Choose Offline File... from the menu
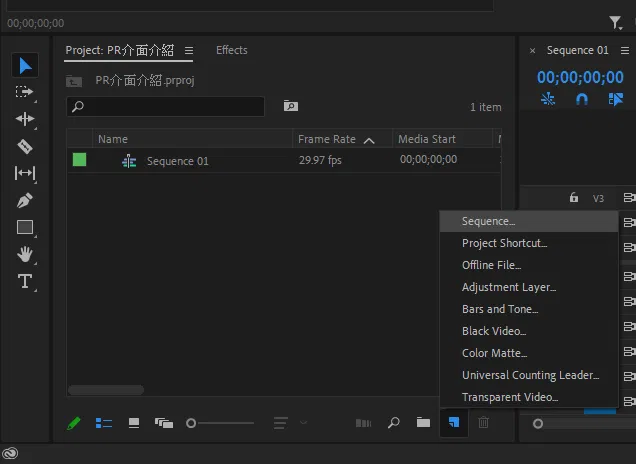The image size is (636, 464). (529, 265)
